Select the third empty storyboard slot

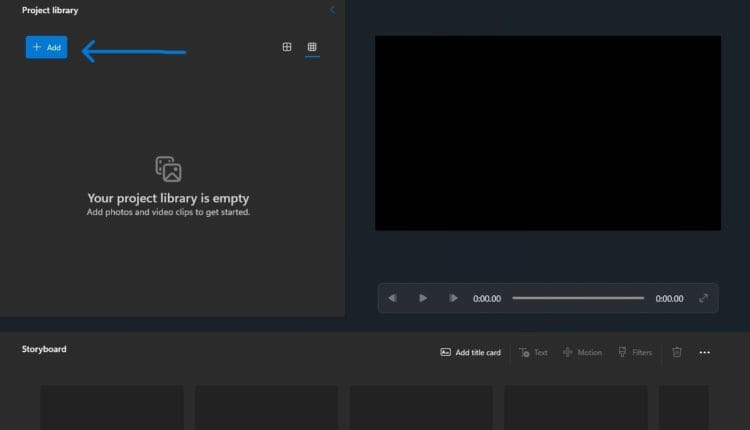point(421,408)
